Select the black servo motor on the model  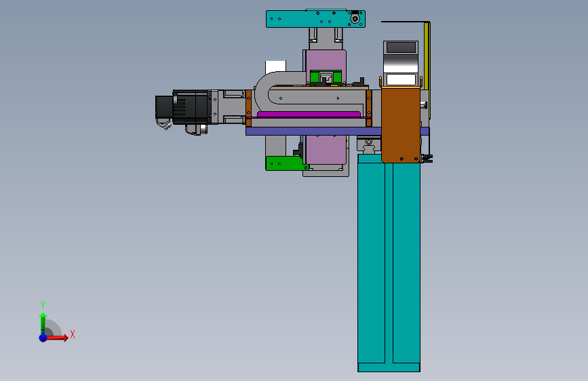click(x=183, y=107)
